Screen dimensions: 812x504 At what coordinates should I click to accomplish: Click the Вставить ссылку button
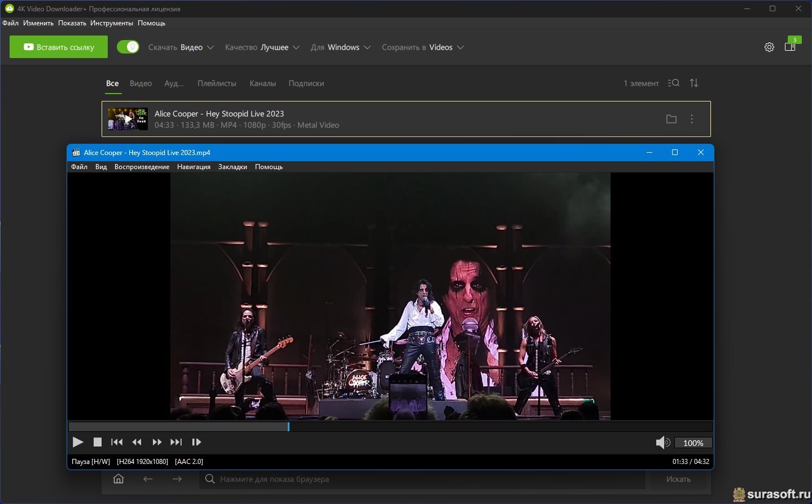tap(59, 47)
